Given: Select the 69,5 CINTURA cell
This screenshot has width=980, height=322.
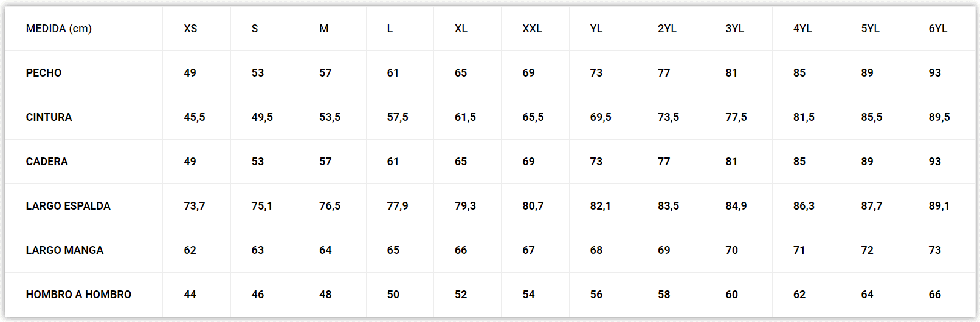Looking at the screenshot, I should [601, 117].
